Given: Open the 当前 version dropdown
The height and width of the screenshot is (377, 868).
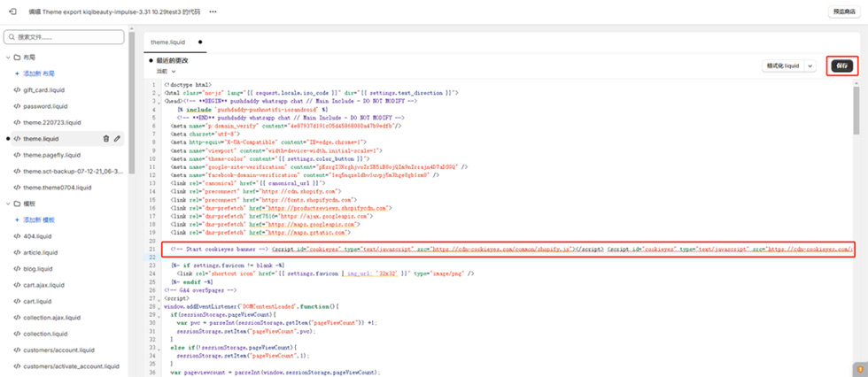Looking at the screenshot, I should coord(167,72).
